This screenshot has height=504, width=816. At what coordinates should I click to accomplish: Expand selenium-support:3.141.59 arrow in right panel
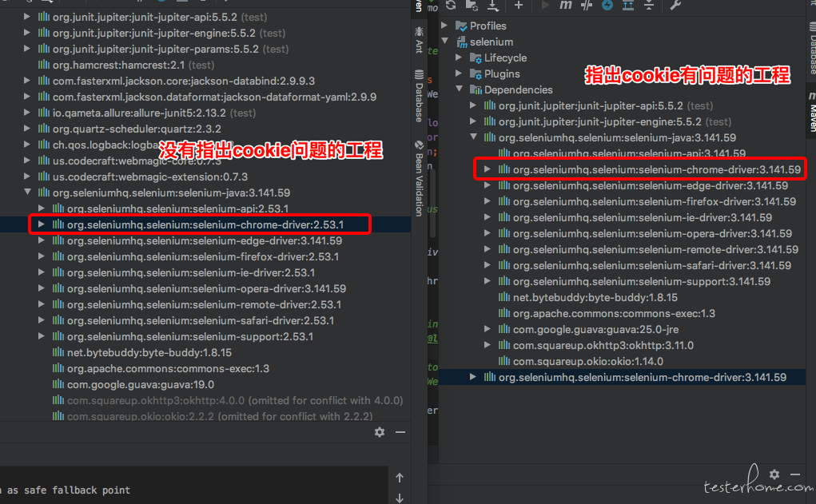pos(488,281)
